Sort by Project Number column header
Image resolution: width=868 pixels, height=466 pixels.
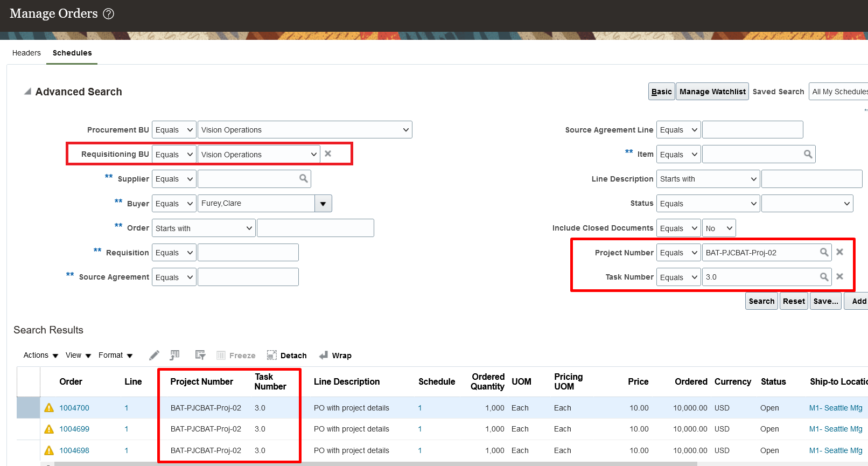pyautogui.click(x=202, y=381)
